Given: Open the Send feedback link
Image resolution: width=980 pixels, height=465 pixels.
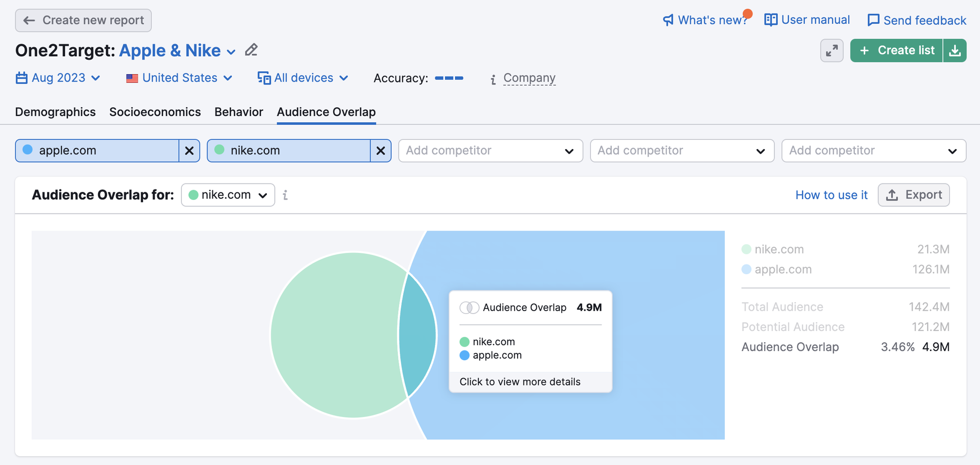Looking at the screenshot, I should tap(916, 20).
